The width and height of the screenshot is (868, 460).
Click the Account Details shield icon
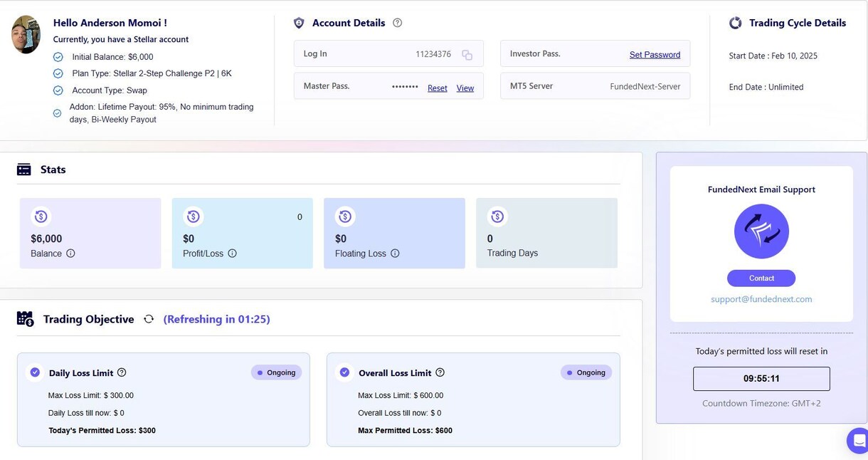[x=299, y=23]
